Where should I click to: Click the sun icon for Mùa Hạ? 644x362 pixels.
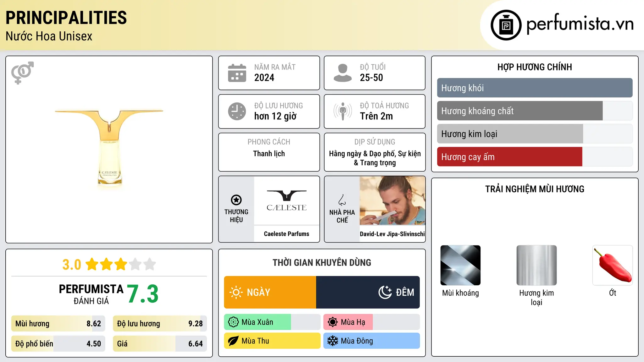tap(333, 322)
